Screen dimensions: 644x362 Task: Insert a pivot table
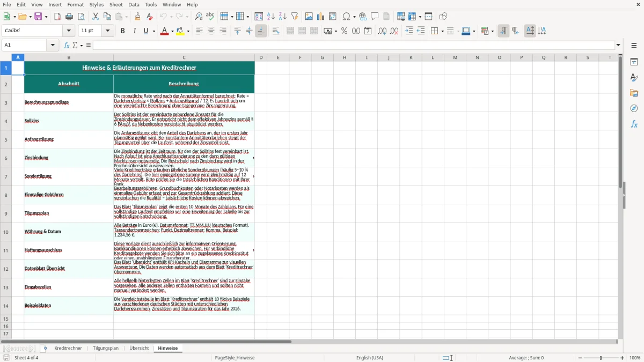[333, 17]
